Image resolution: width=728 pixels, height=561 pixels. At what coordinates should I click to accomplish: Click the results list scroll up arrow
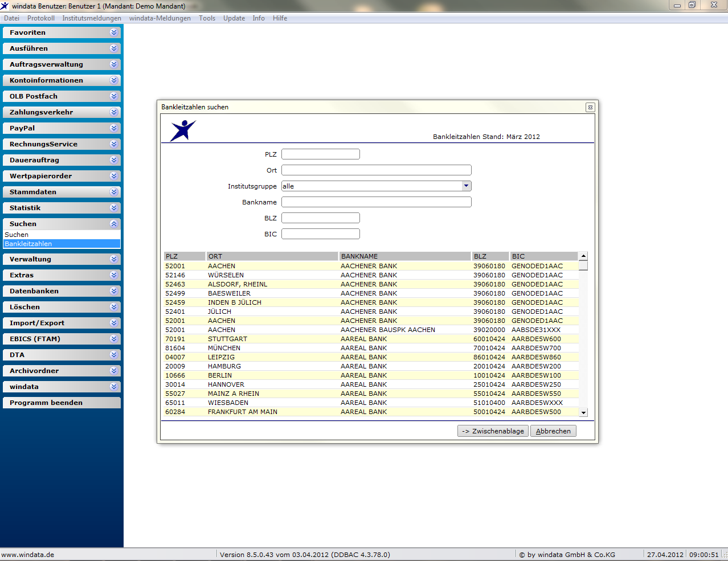[x=583, y=256]
